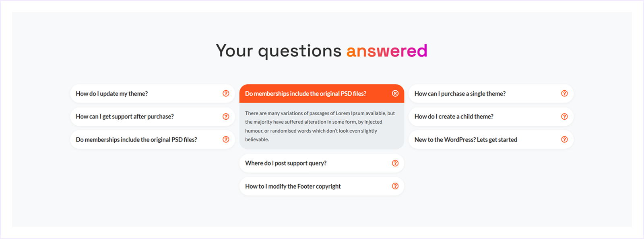Click the help icon on 'New to the WordPress? Lets get started'
This screenshot has width=644, height=239.
point(564,139)
